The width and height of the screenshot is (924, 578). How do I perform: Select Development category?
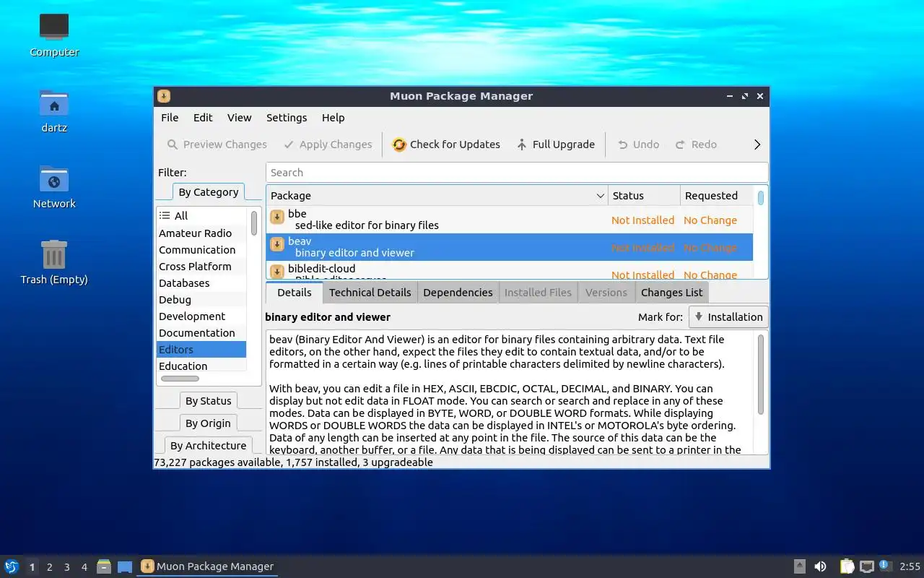pyautogui.click(x=202, y=316)
